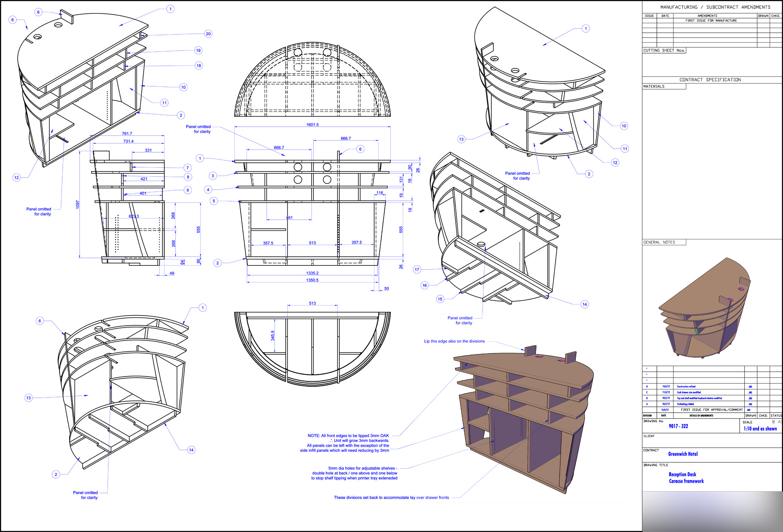This screenshot has width=783, height=532.
Task: Click the 345.9 dimension on plan view
Action: pyautogui.click(x=272, y=335)
